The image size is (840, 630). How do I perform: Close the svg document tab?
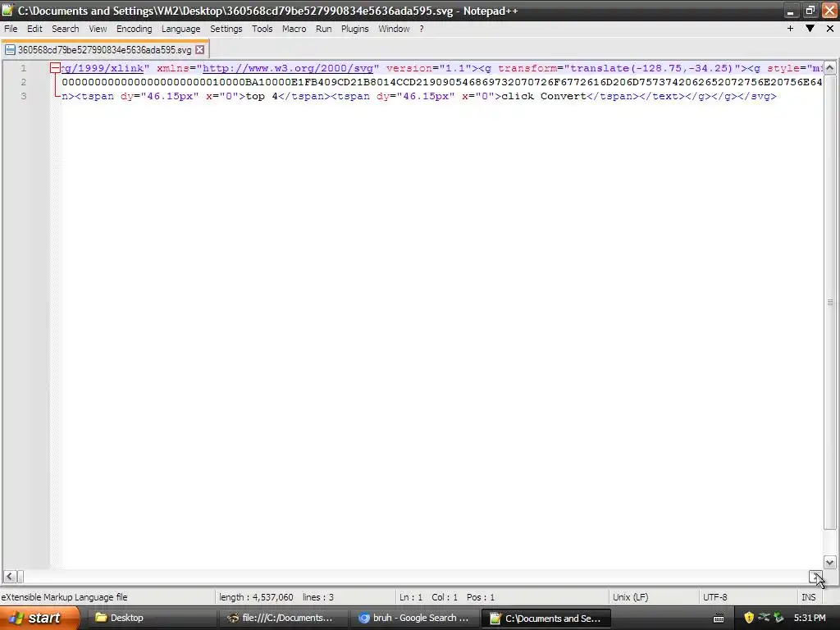(199, 50)
